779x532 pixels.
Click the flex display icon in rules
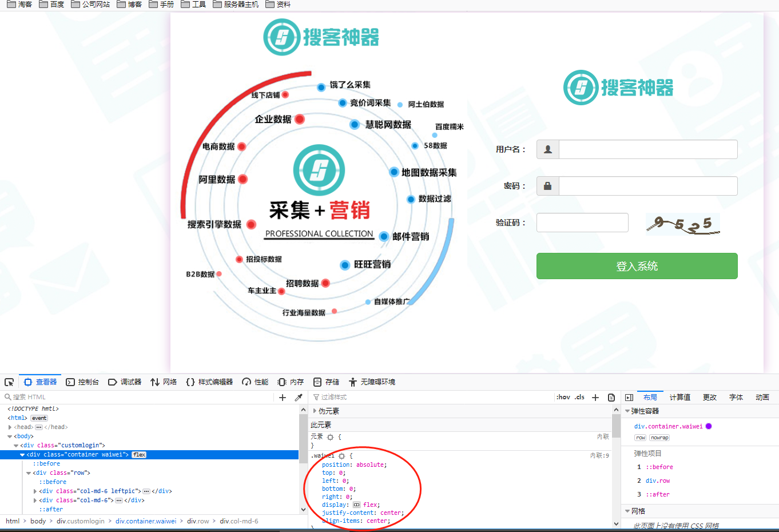(x=356, y=505)
